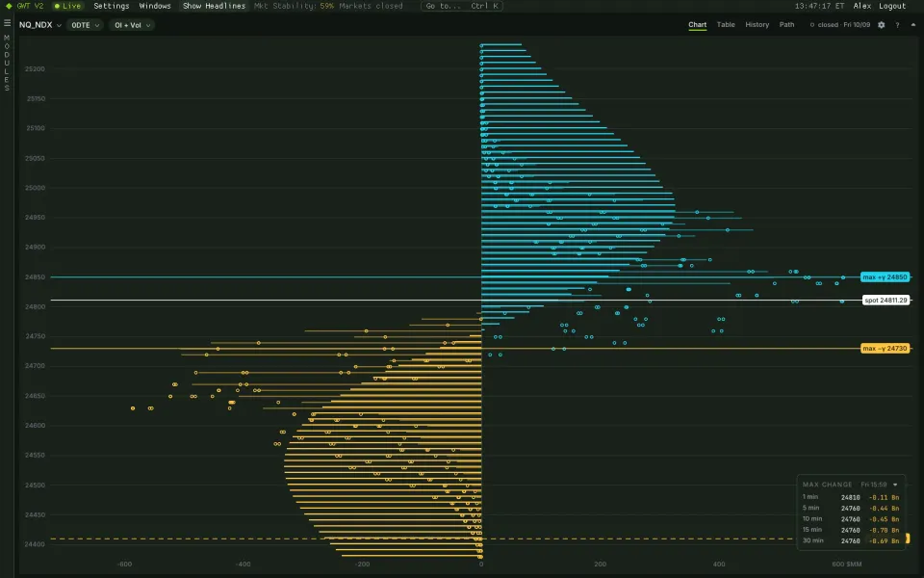
Task: Open the OI + Vol dropdown
Action: [132, 25]
